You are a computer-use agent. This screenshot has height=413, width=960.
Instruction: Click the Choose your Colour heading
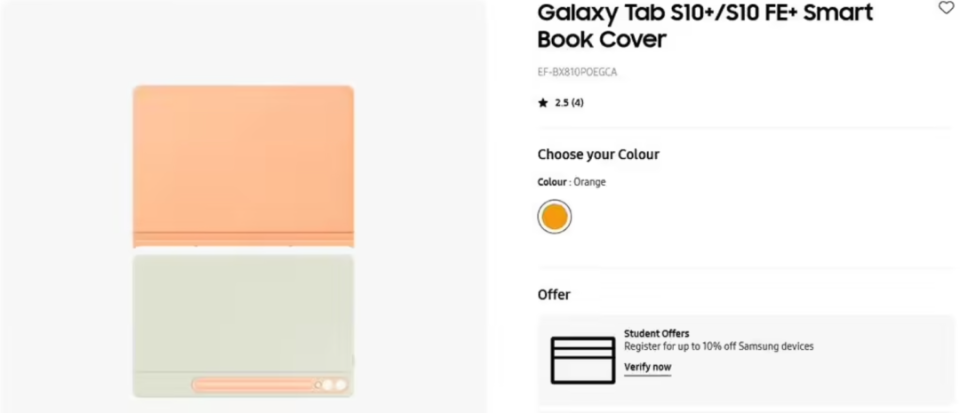coord(598,154)
